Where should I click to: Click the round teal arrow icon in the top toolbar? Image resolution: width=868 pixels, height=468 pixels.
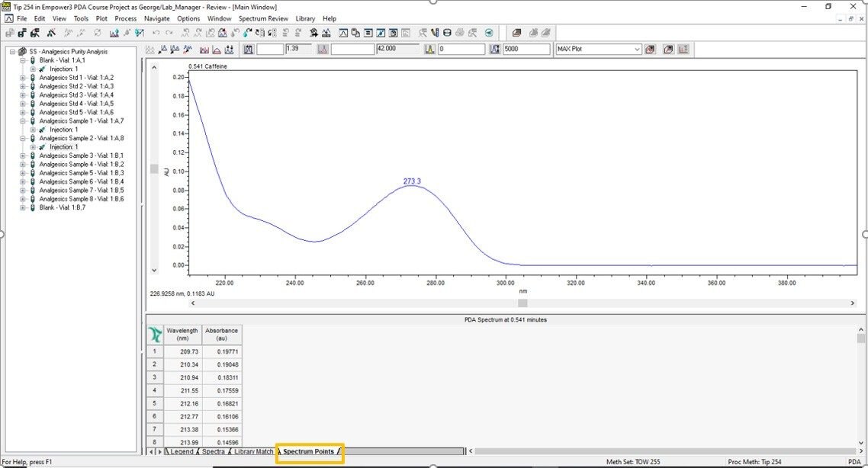point(489,34)
